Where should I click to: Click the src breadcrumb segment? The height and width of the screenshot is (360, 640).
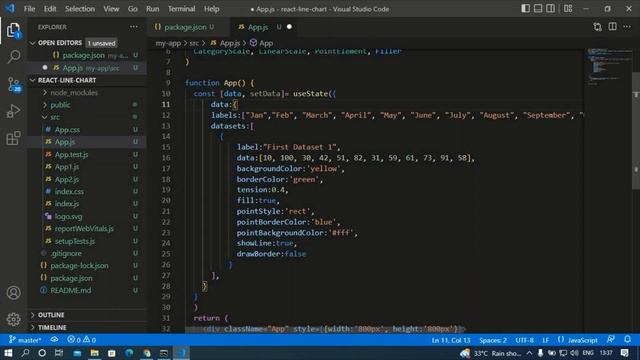click(194, 43)
